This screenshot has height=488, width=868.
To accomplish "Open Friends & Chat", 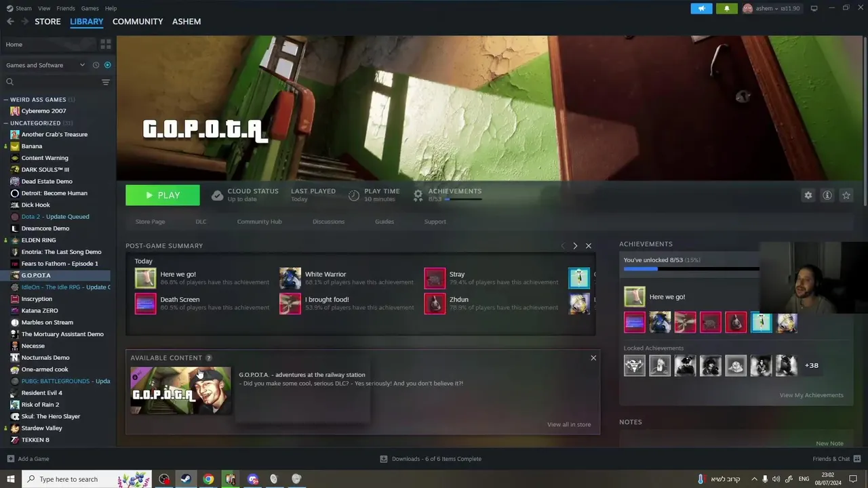I will [x=835, y=459].
